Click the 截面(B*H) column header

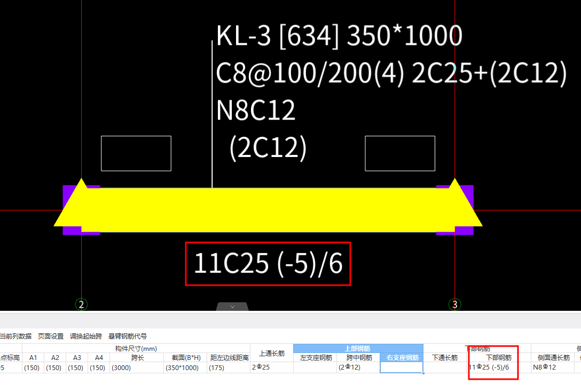[x=186, y=357]
